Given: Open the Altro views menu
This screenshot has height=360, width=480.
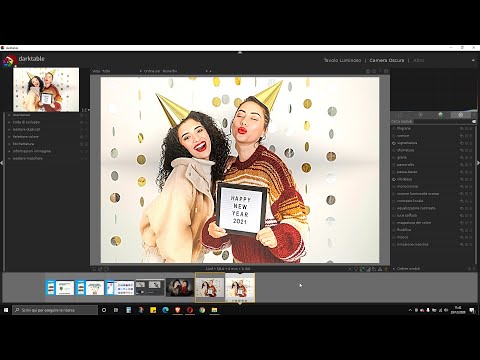Looking at the screenshot, I should point(419,60).
